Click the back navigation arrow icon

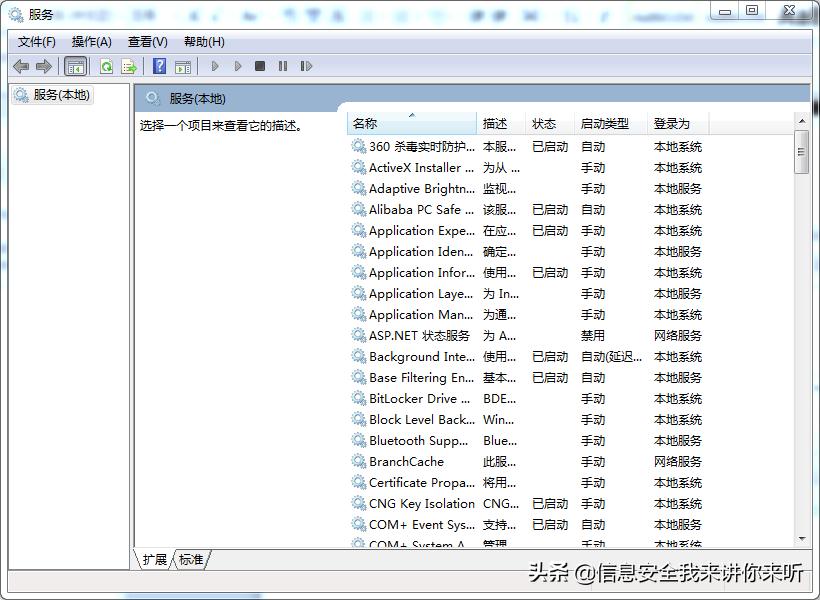point(21,66)
